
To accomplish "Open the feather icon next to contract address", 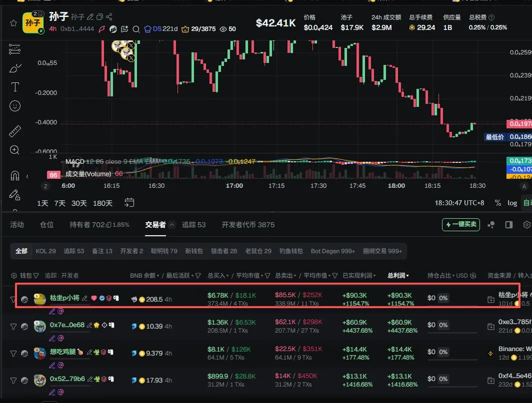I will tap(102, 29).
